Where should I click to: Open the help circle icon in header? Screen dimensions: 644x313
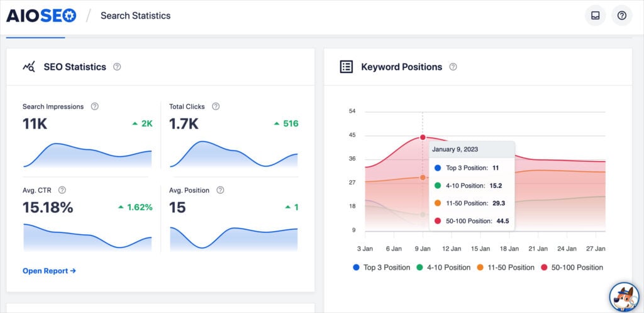point(622,16)
